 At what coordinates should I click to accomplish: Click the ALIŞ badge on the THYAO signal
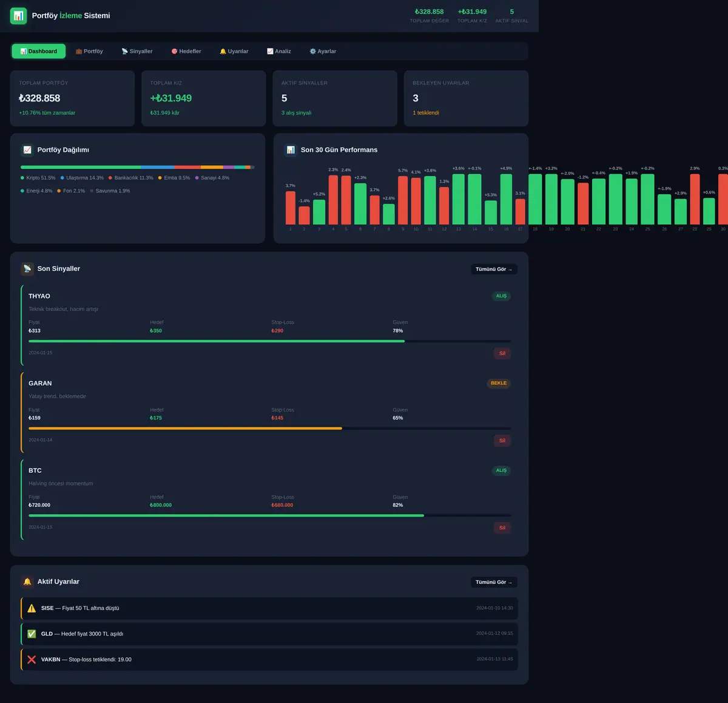coord(501,296)
